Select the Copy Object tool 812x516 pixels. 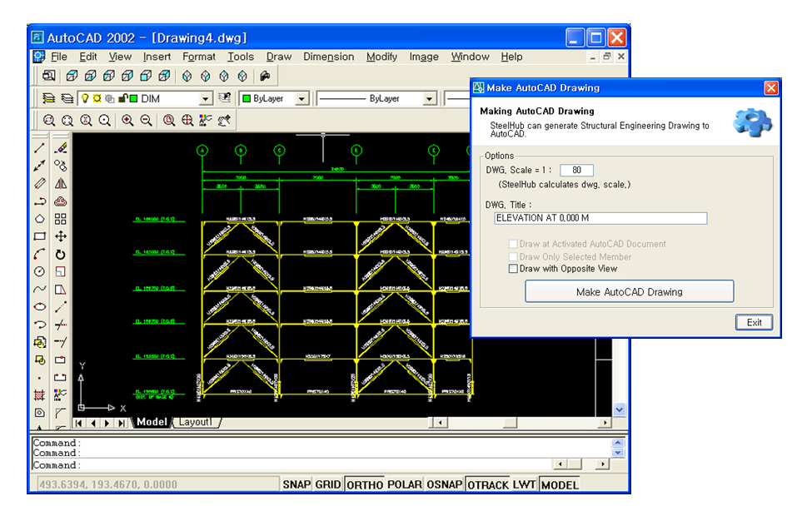(x=61, y=166)
